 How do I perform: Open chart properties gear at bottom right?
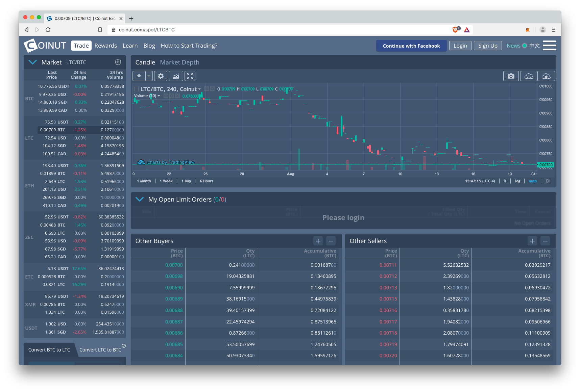(x=548, y=181)
